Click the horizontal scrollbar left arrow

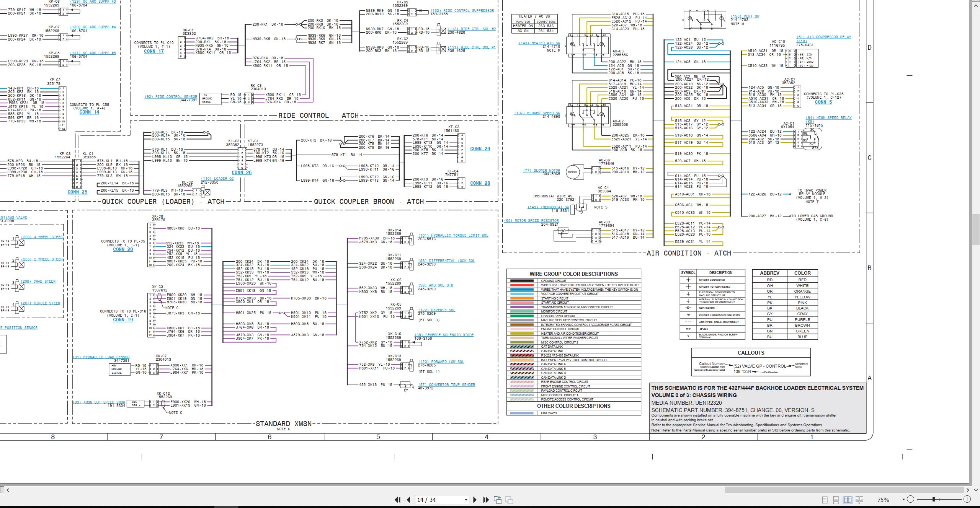click(8, 490)
